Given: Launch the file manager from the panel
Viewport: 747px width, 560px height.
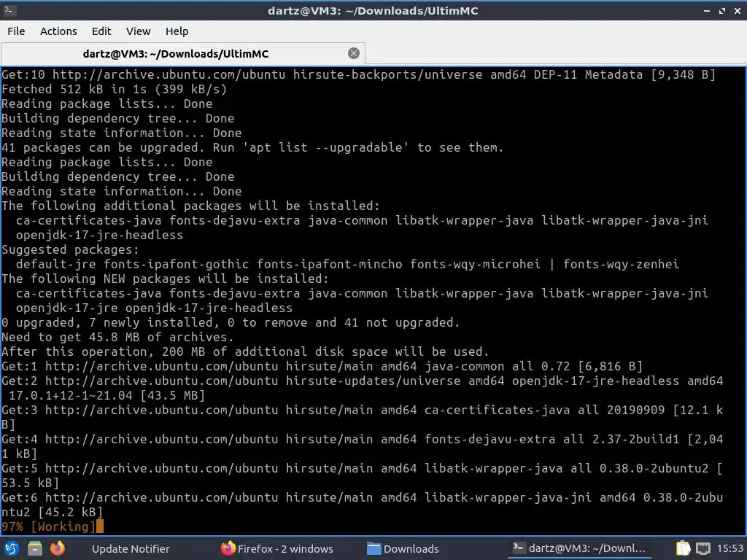Looking at the screenshot, I should coord(35,548).
